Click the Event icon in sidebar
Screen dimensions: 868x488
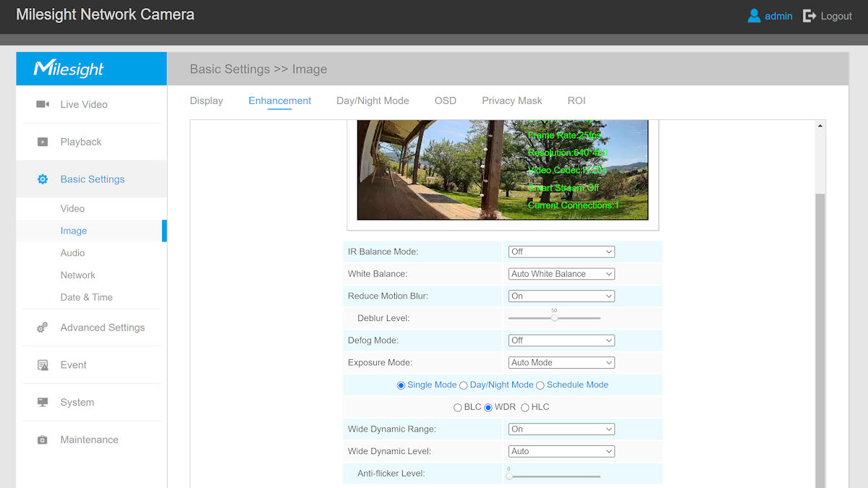pos(43,365)
